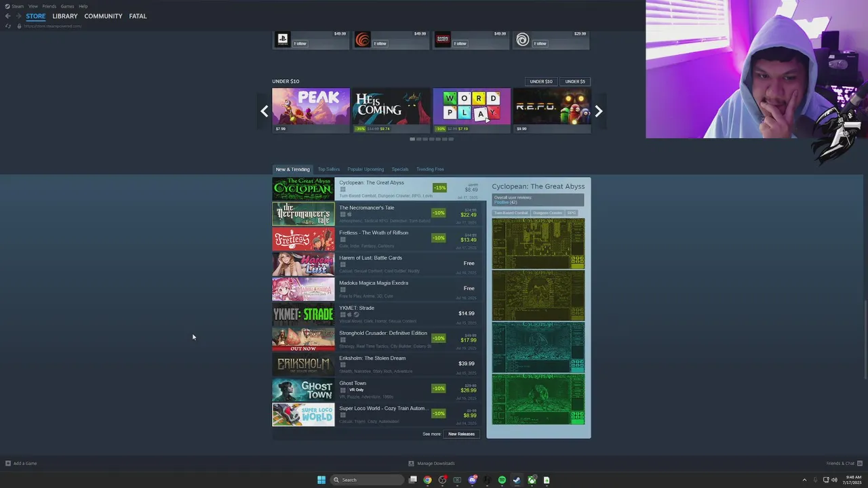Open Eriksholm: The Stolen Dream row
The height and width of the screenshot is (488, 868).
(377, 364)
